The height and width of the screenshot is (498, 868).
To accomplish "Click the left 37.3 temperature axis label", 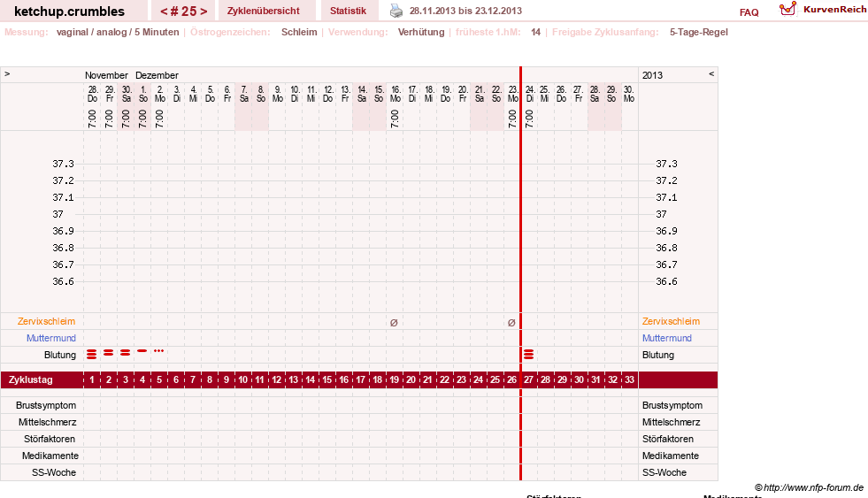I will point(63,164).
